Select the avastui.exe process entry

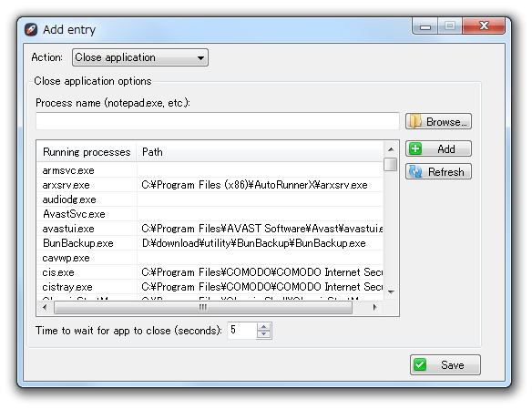point(210,229)
